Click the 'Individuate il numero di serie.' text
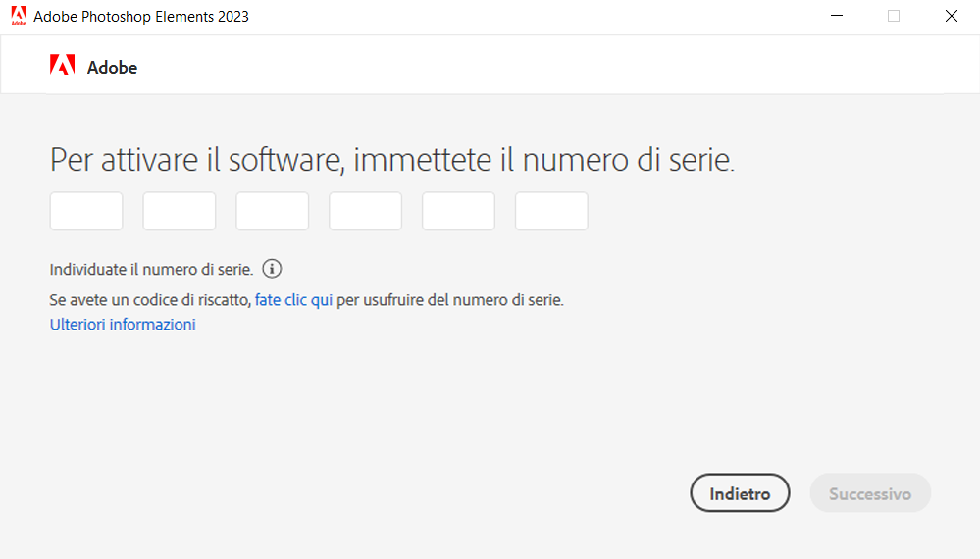Image resolution: width=980 pixels, height=559 pixels. [x=151, y=269]
